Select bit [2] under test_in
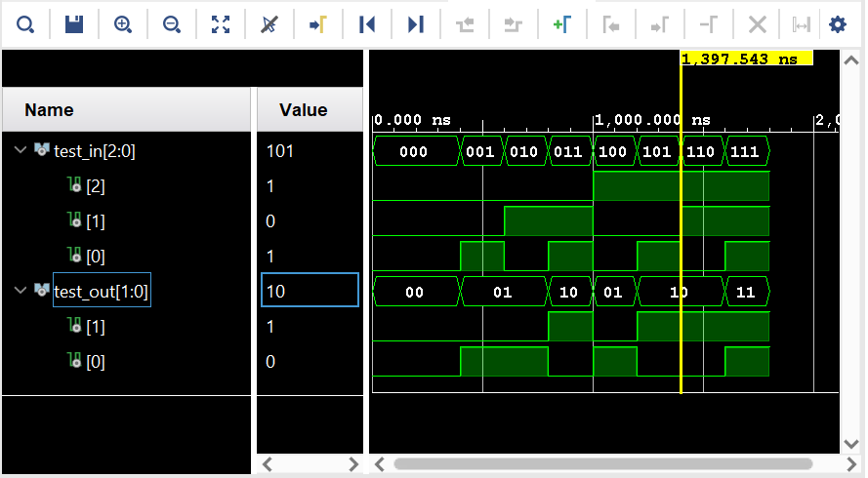 coord(96,186)
